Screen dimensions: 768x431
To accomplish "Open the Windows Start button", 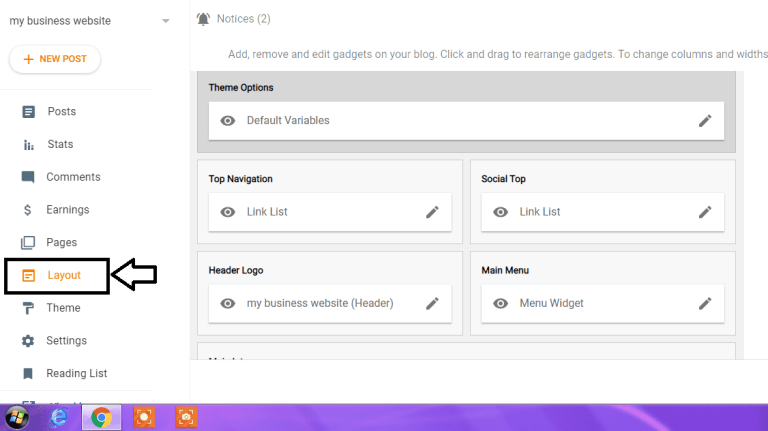I will click(x=17, y=418).
